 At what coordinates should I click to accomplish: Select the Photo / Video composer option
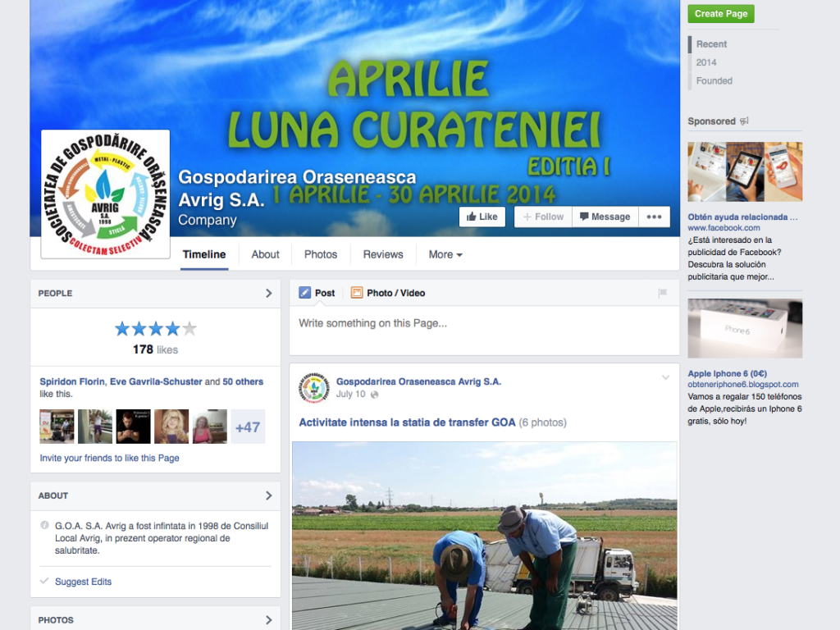click(x=388, y=293)
